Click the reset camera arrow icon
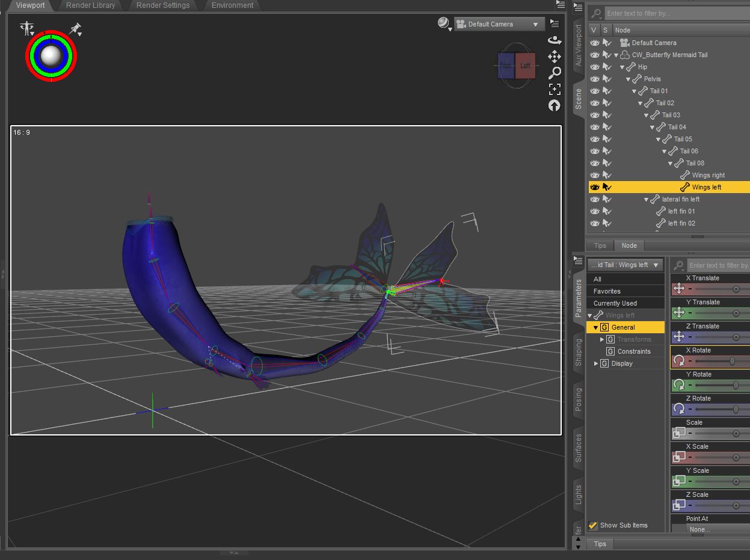 tap(555, 105)
